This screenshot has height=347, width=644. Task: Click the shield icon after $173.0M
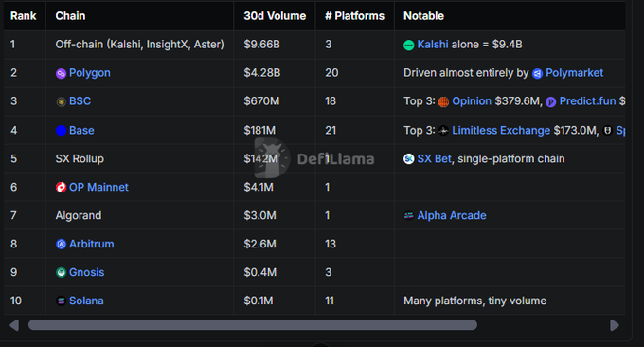tap(607, 131)
